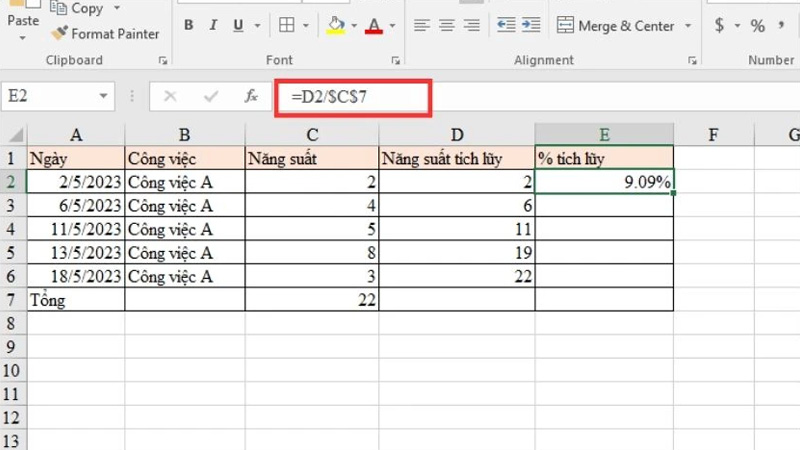800x450 pixels.
Task: Select column D header
Action: click(457, 135)
